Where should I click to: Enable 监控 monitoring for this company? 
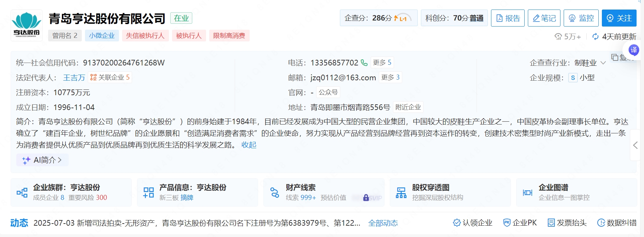click(x=581, y=18)
